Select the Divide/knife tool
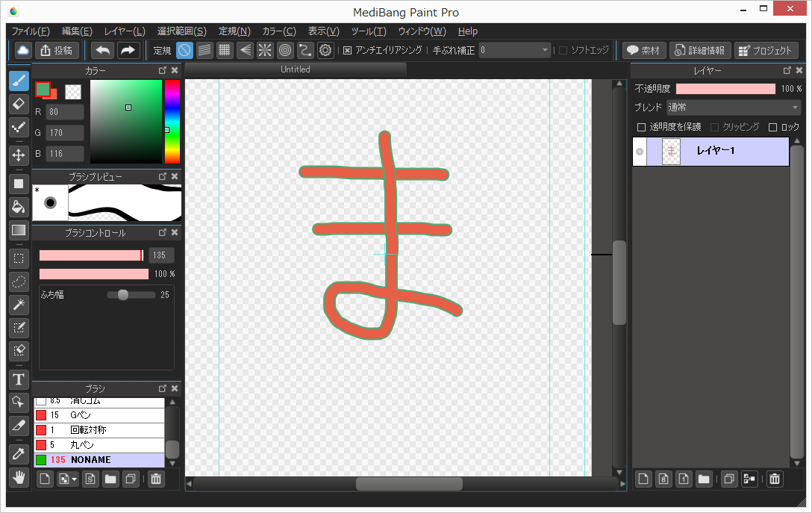 coord(19,426)
